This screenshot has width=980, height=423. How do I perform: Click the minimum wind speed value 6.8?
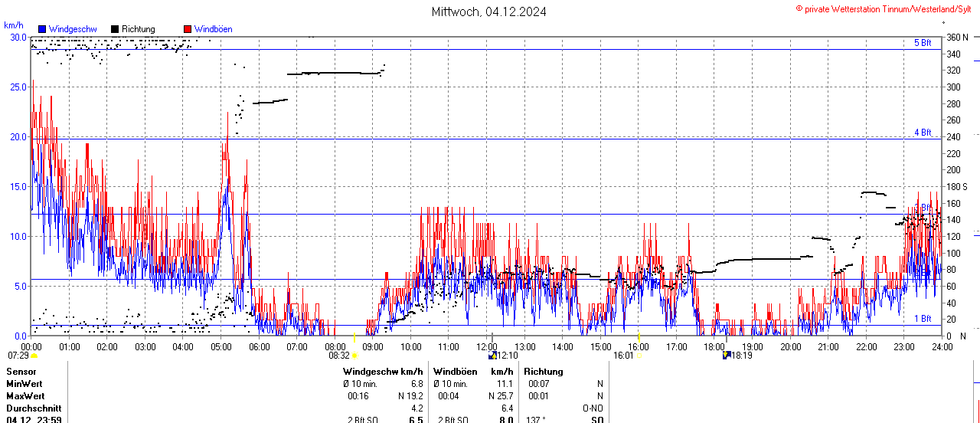click(x=416, y=384)
